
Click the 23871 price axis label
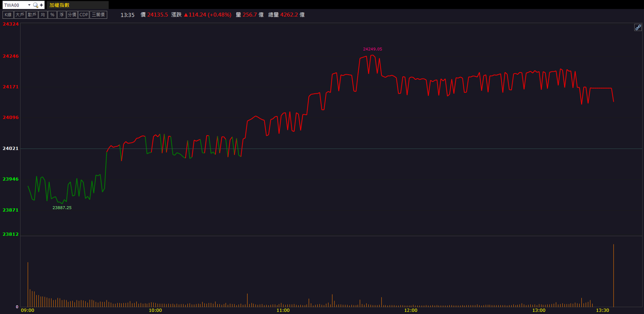pos(10,210)
